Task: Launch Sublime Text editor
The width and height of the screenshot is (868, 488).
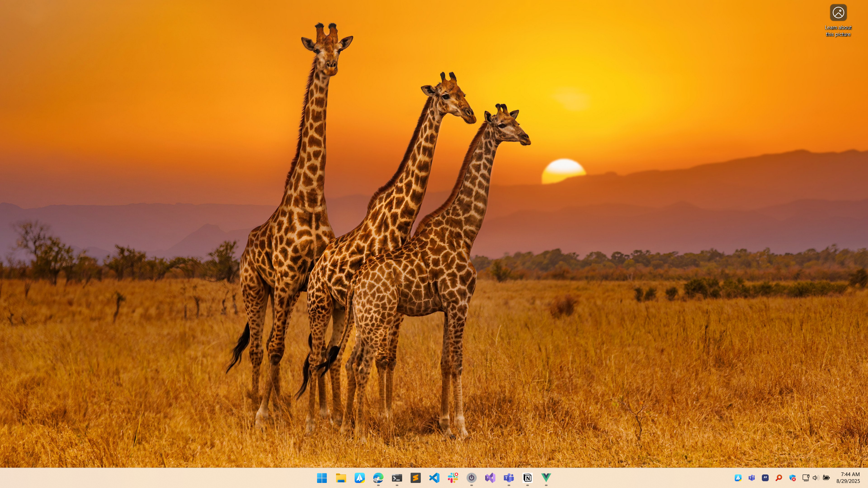Action: click(415, 478)
